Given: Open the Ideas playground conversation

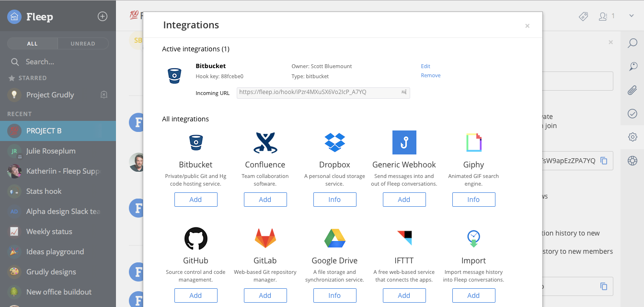Looking at the screenshot, I should 58,252.
